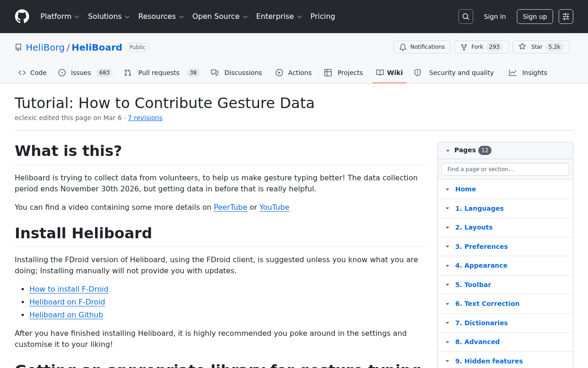The width and height of the screenshot is (588, 368).
Task: Open the HeliBoard repository link
Action: point(97,47)
